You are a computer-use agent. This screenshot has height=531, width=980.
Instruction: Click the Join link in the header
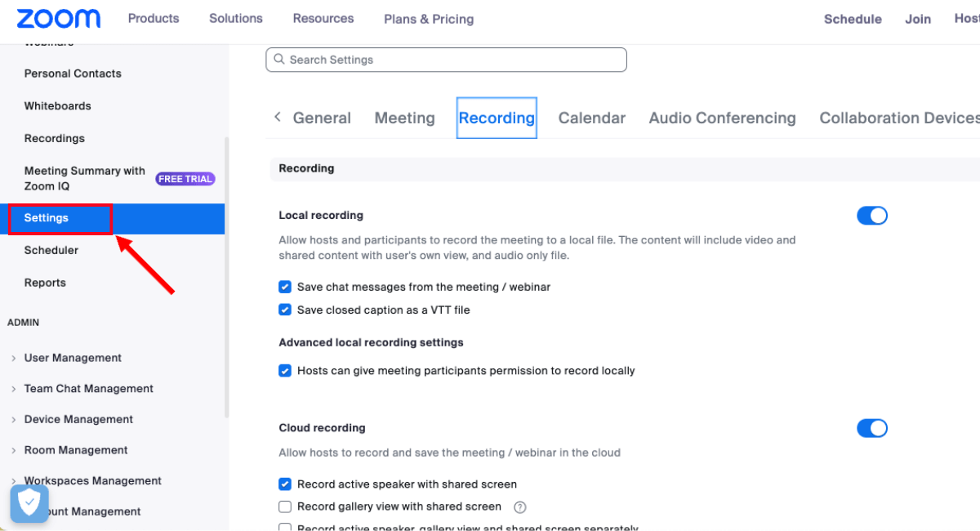918,19
